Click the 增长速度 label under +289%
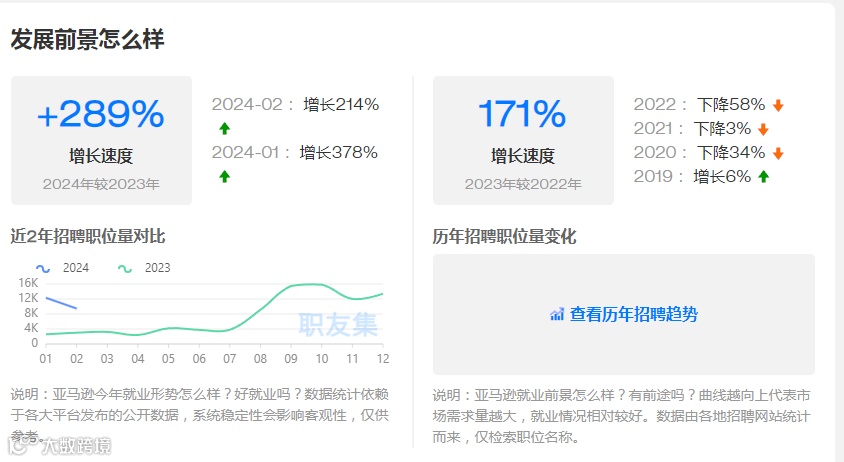 [101, 156]
